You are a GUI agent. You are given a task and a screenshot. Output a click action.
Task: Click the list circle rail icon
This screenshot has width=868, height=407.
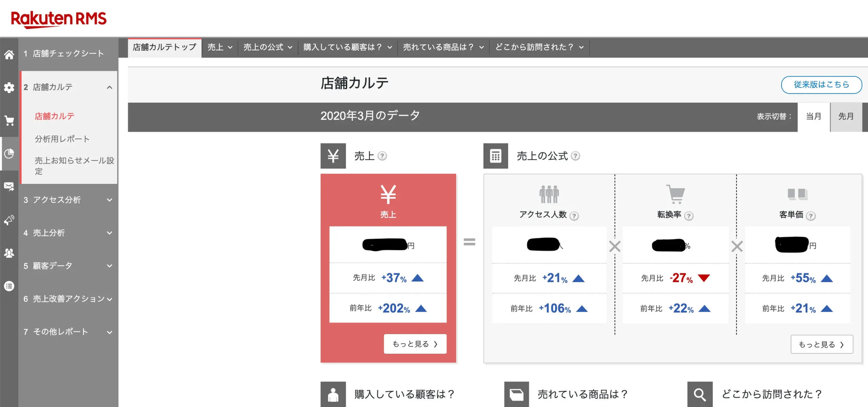(9, 286)
